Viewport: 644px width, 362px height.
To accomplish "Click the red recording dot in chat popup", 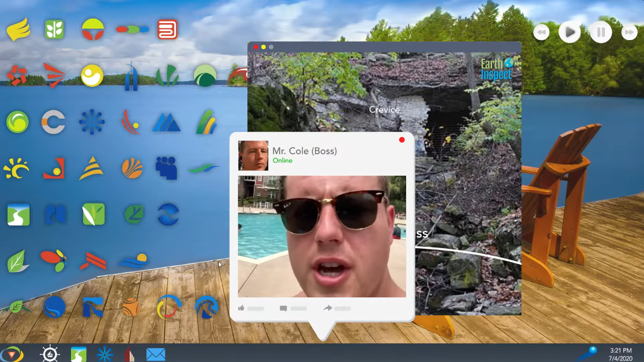I will click(402, 140).
